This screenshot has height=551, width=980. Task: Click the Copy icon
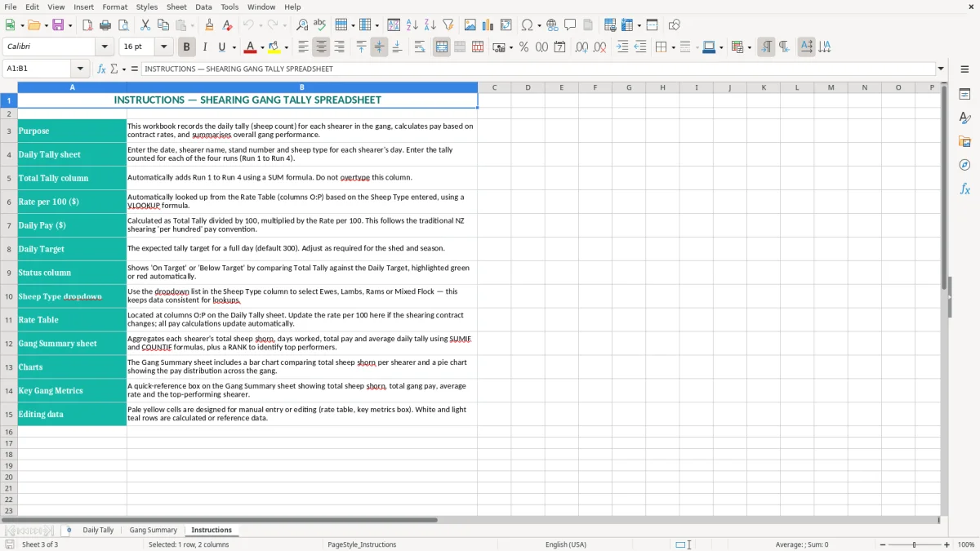point(163,25)
